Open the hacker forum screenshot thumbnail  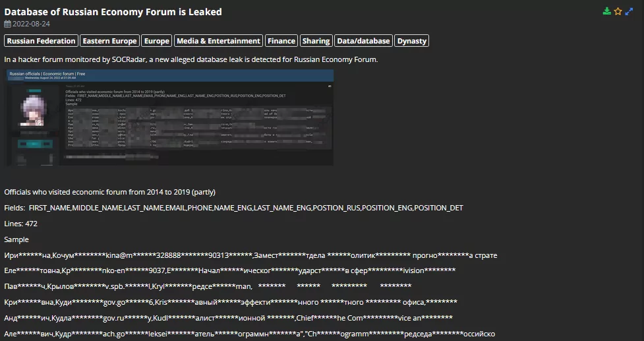(169, 117)
